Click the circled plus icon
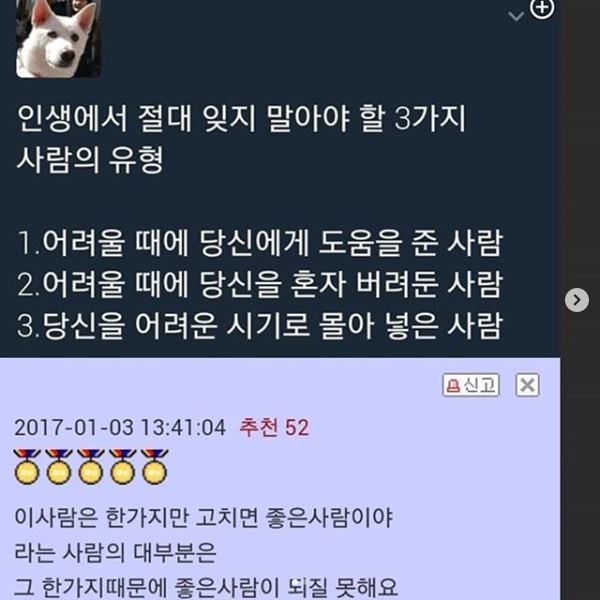Image resolution: width=600 pixels, height=600 pixels. tap(542, 8)
